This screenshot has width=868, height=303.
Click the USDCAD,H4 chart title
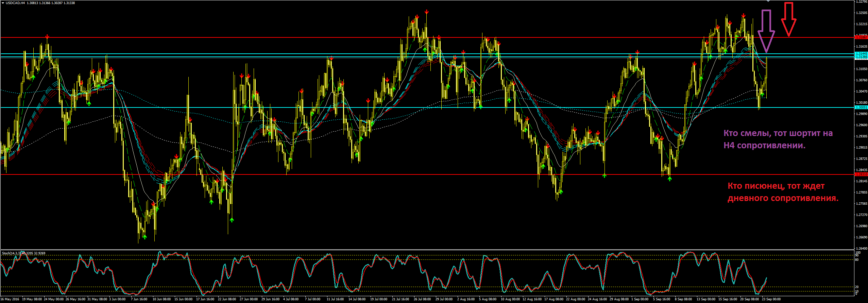tap(15, 3)
